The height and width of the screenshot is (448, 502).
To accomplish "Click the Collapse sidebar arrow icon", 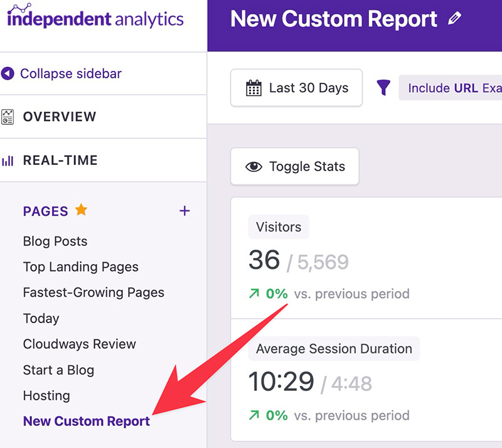I will (8, 73).
